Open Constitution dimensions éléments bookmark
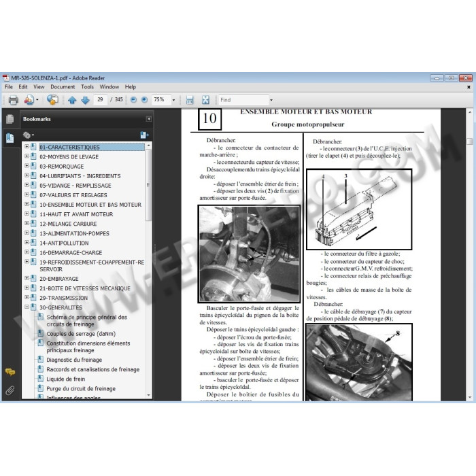The width and height of the screenshot is (476, 476). [88, 347]
